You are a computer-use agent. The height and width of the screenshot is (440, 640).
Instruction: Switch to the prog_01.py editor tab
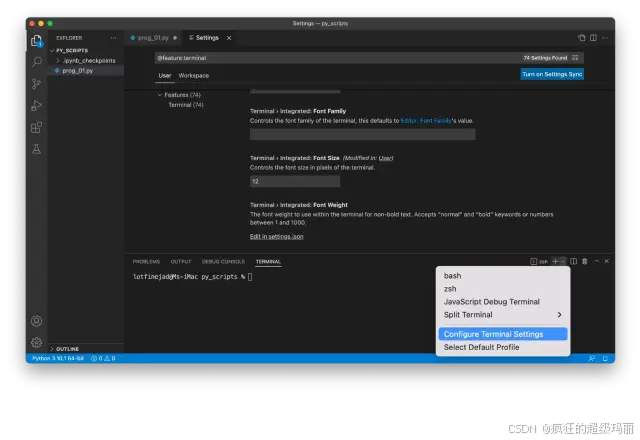[153, 38]
